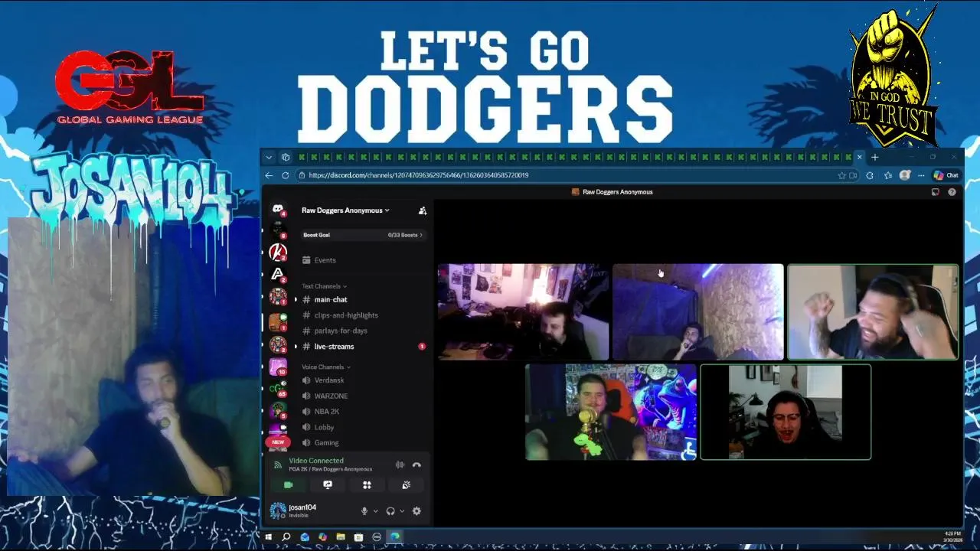Image resolution: width=980 pixels, height=551 pixels.
Task: Open user settings gear icon
Action: (x=416, y=511)
